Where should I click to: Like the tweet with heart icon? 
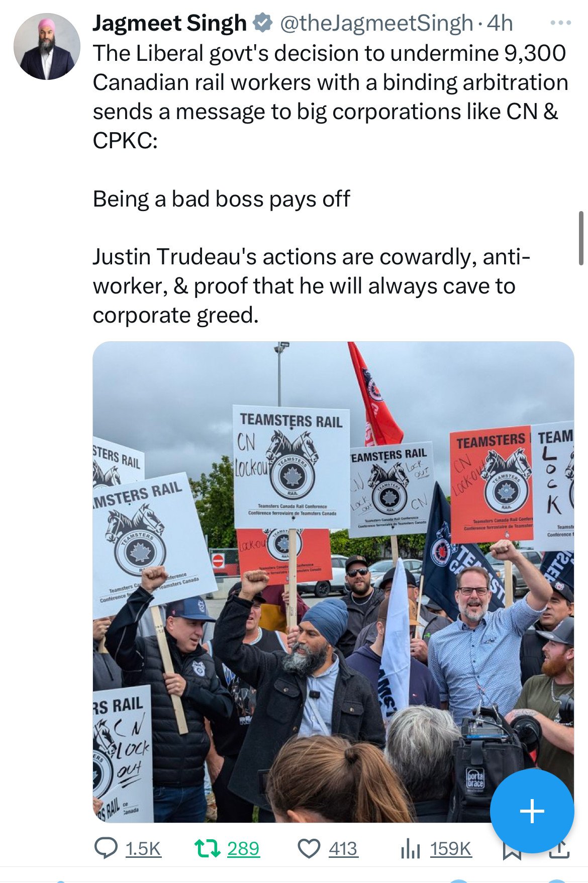tap(309, 849)
